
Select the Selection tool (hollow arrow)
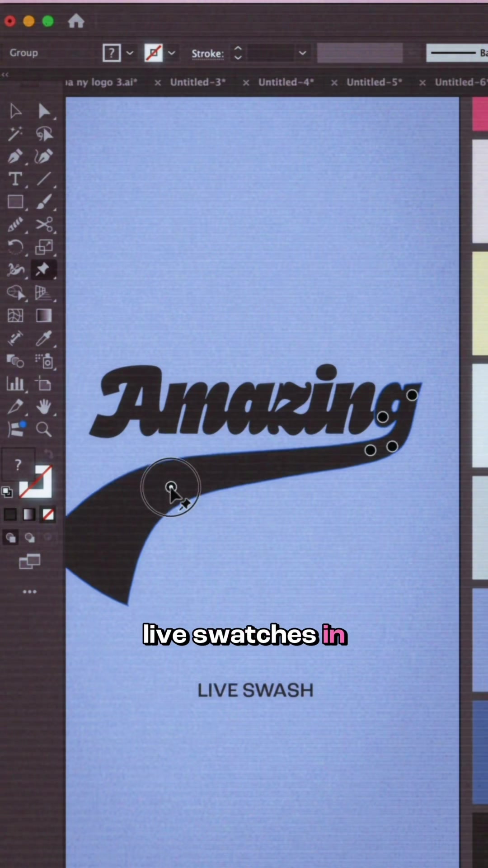(x=15, y=111)
